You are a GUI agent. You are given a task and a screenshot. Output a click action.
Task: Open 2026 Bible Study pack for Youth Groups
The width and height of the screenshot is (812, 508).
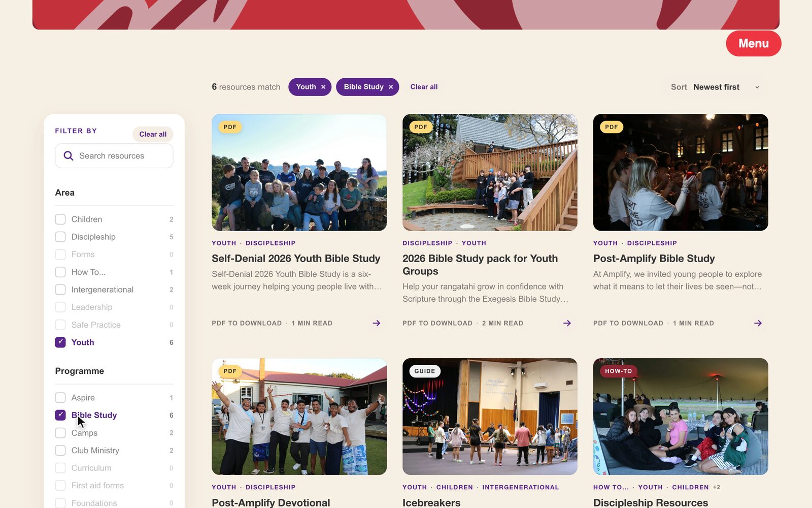coord(480,265)
